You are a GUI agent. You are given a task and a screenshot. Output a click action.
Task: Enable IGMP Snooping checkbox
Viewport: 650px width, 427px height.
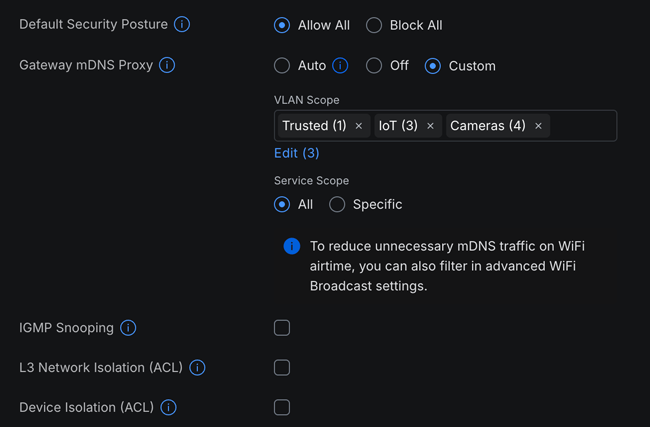282,328
